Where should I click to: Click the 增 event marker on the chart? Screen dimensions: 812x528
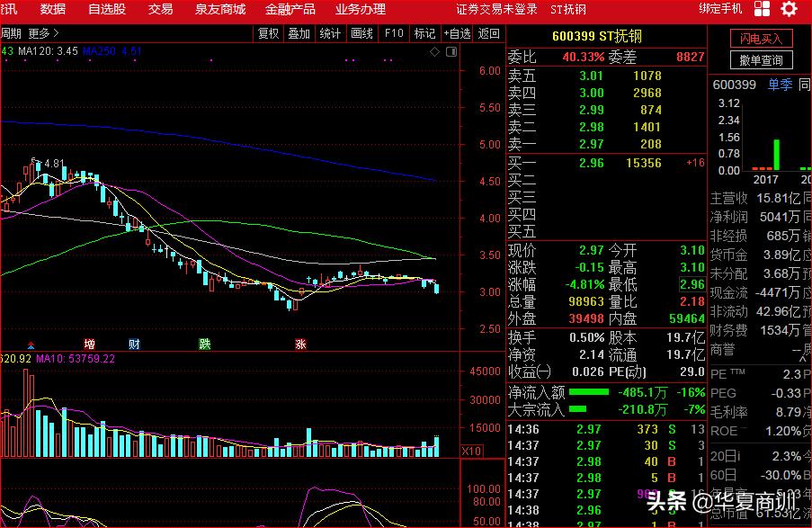point(90,345)
